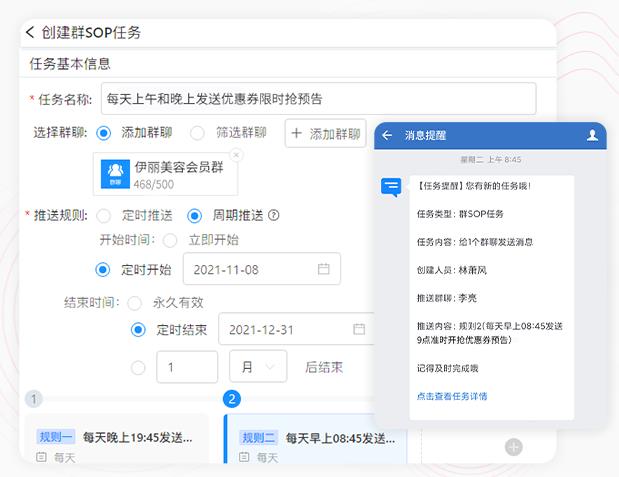Remove the 伊丽美容会员群 group card
Screen dimensions: 619x477
pyautogui.click(x=236, y=155)
